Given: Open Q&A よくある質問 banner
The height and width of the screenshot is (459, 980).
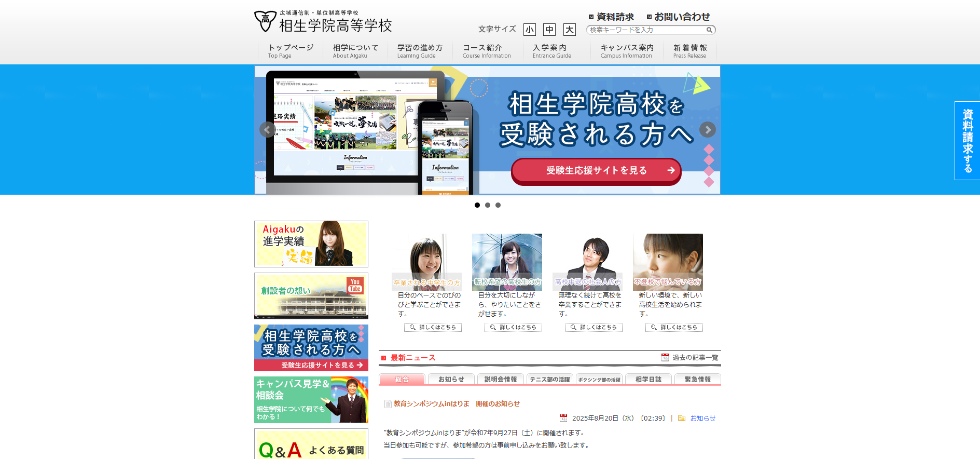Looking at the screenshot, I should 311,444.
